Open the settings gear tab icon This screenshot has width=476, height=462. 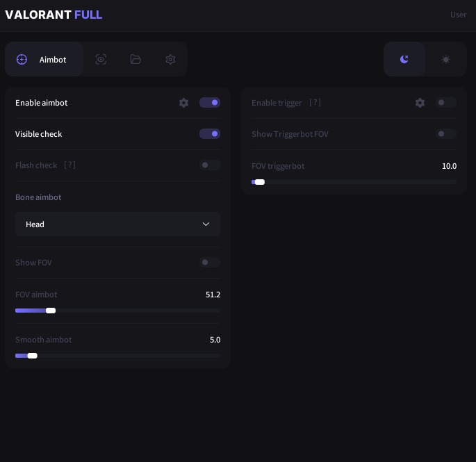tap(170, 60)
